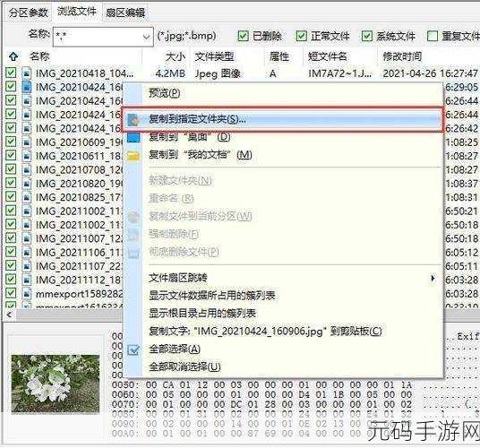480x448 pixels.
Task: Switch to the 分区参数 tab
Action: click(x=28, y=13)
